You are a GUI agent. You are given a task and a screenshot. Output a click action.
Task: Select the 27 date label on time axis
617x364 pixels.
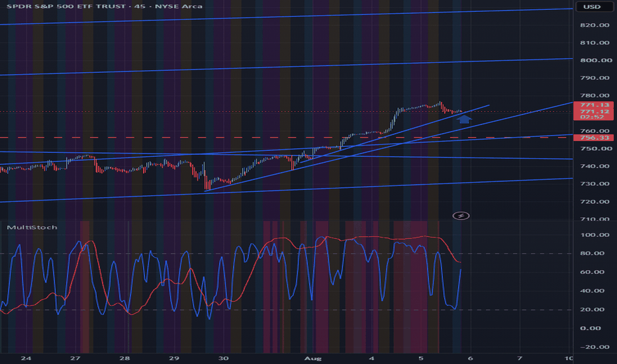(x=75, y=358)
